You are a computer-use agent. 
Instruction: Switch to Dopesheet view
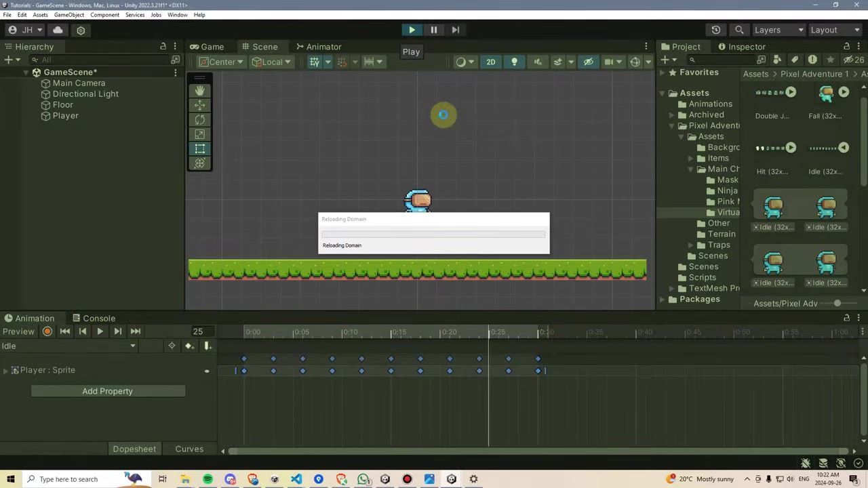tap(134, 449)
